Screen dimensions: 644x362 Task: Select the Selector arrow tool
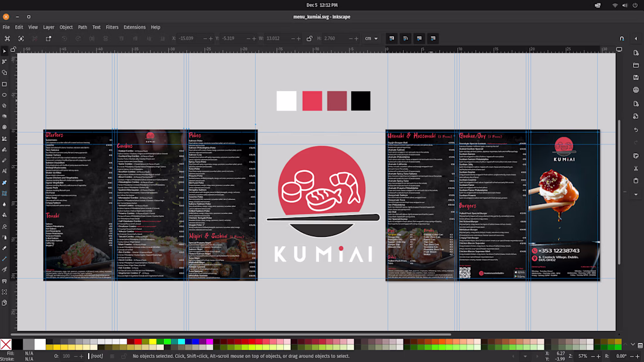tap(5, 51)
